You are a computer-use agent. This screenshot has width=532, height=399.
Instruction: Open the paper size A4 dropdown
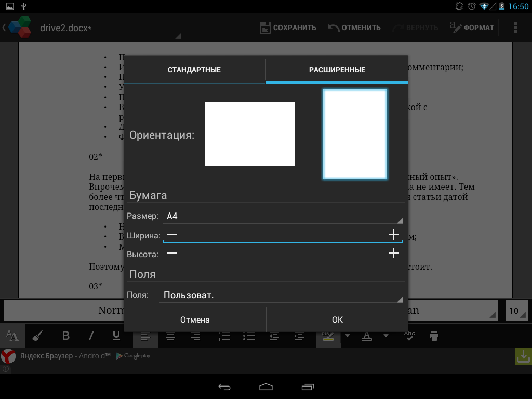click(283, 216)
